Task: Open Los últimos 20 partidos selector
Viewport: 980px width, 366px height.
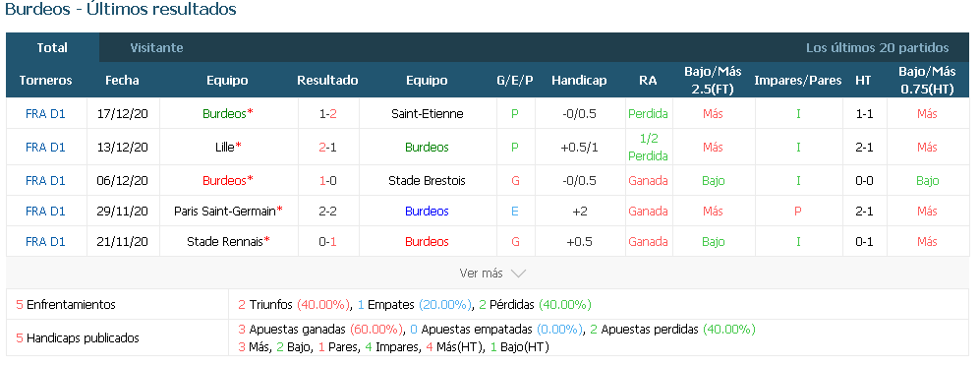Action: [x=877, y=47]
